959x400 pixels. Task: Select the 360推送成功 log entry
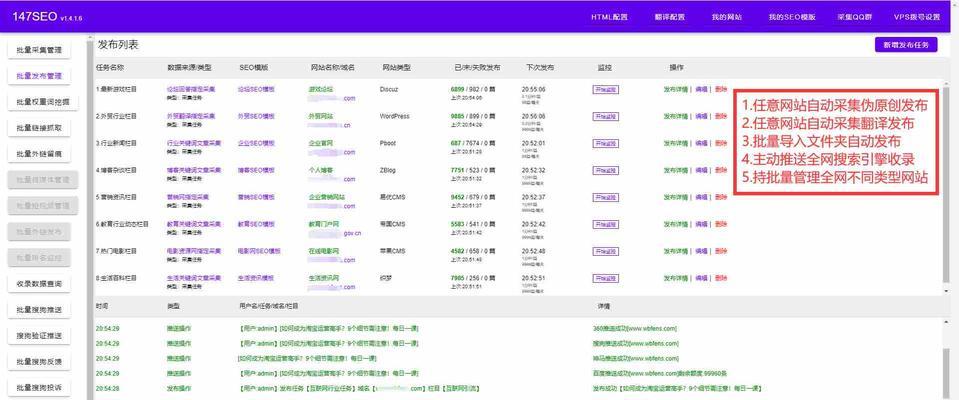(x=635, y=328)
